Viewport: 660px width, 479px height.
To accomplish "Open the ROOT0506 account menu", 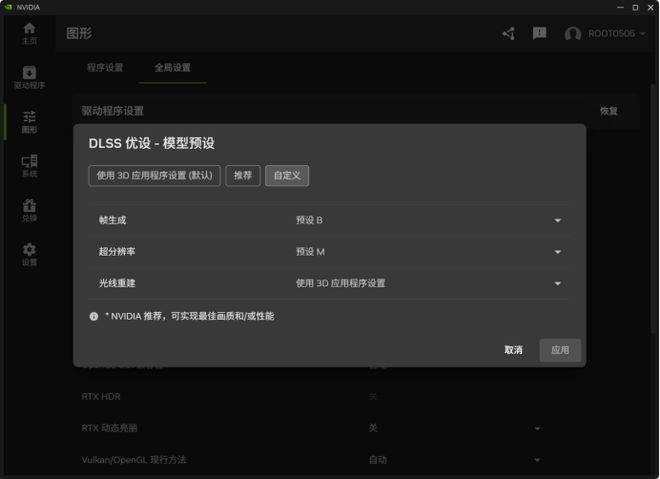I will click(x=605, y=34).
